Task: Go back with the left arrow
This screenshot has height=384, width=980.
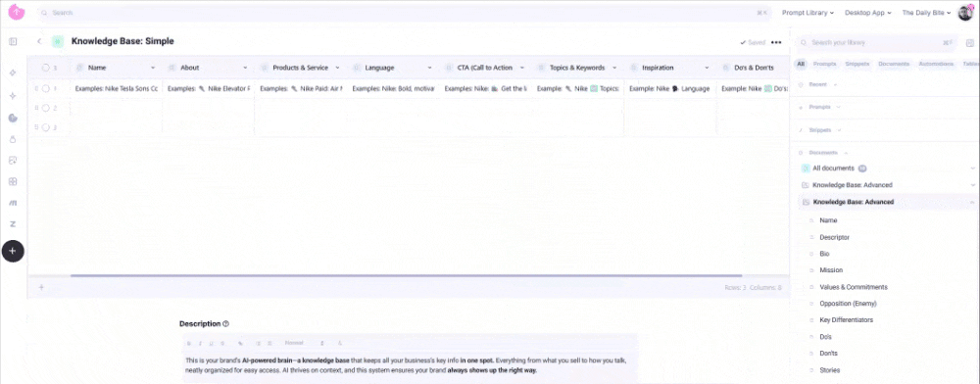Action: point(39,42)
